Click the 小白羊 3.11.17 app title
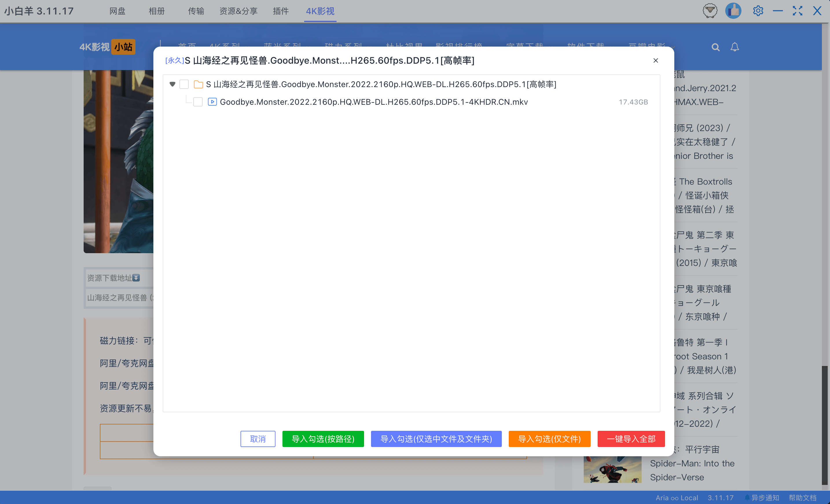 [39, 11]
